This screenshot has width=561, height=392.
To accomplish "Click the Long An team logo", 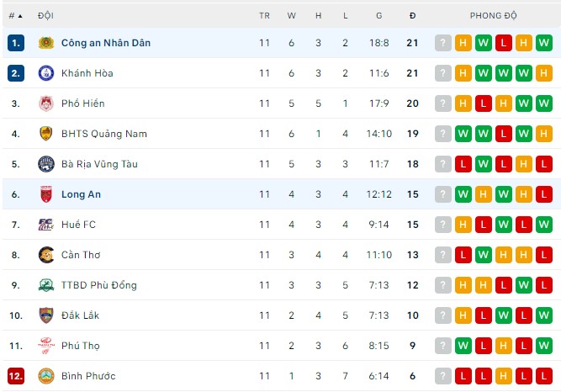I will pyautogui.click(x=46, y=194).
